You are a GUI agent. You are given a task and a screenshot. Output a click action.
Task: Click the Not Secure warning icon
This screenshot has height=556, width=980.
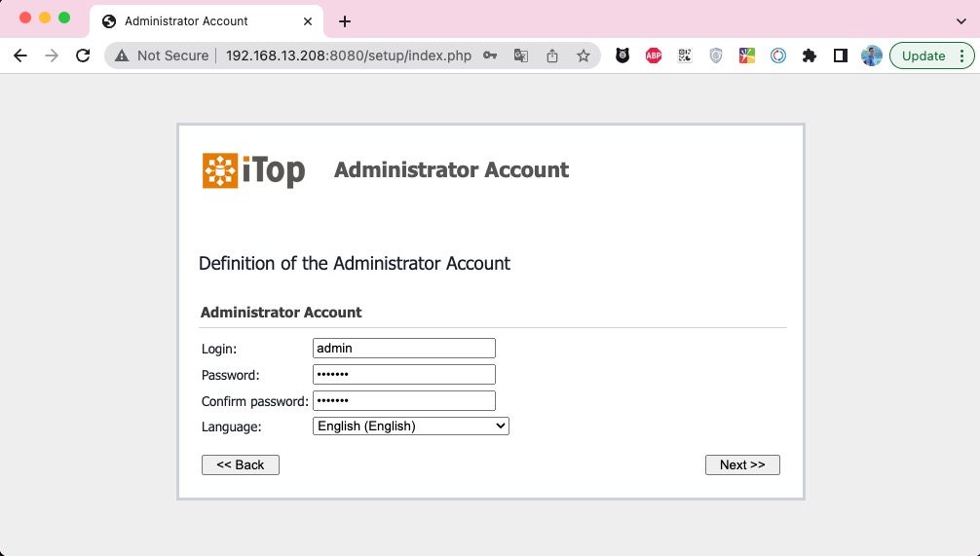tap(122, 56)
